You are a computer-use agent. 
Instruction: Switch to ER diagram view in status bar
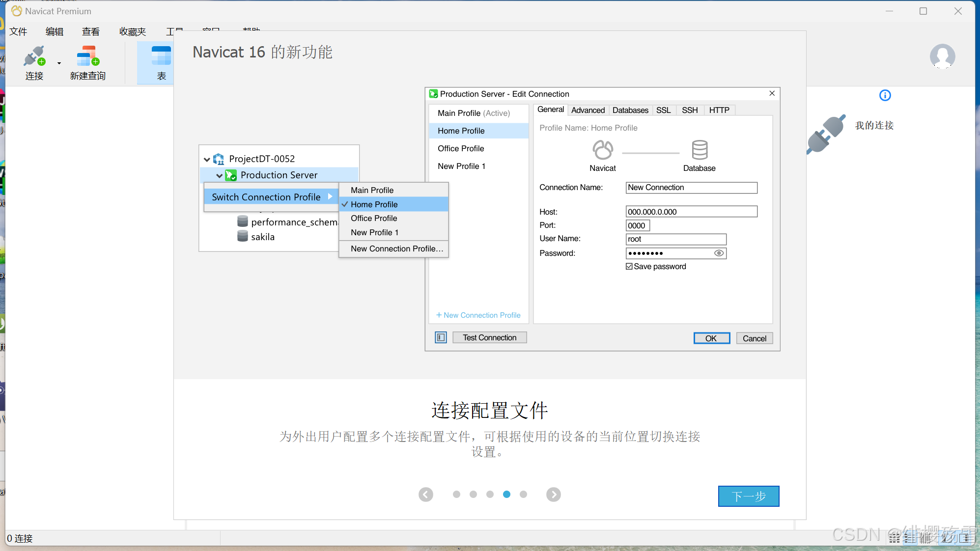coord(926,538)
